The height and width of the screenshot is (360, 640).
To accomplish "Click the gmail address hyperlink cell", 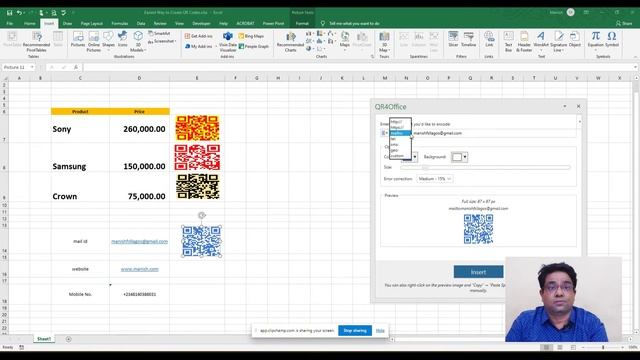I will (140, 242).
